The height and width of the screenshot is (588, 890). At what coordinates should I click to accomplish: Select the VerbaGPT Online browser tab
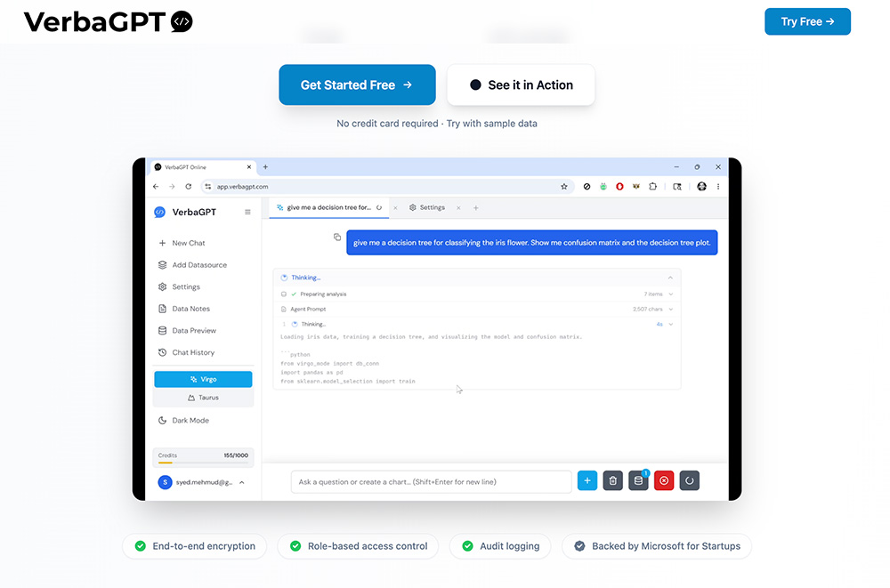[x=203, y=167]
